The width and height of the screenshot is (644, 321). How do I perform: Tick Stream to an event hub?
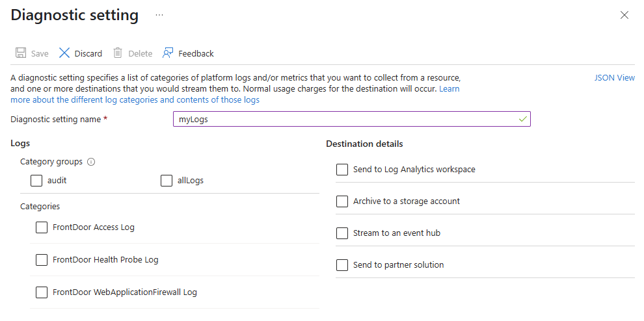click(342, 233)
